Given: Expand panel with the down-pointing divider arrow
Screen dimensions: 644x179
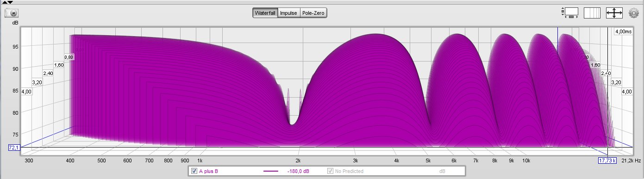Looking at the screenshot, I should pyautogui.click(x=10, y=2).
